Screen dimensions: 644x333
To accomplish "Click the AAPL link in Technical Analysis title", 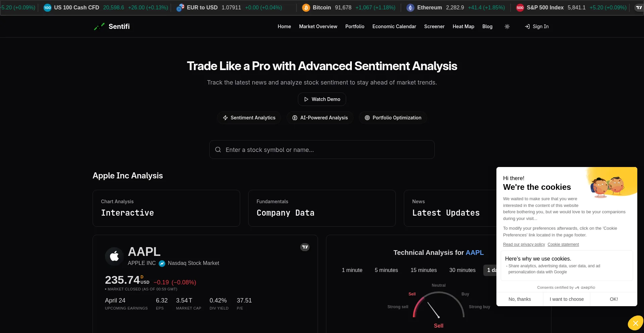I will (475, 253).
